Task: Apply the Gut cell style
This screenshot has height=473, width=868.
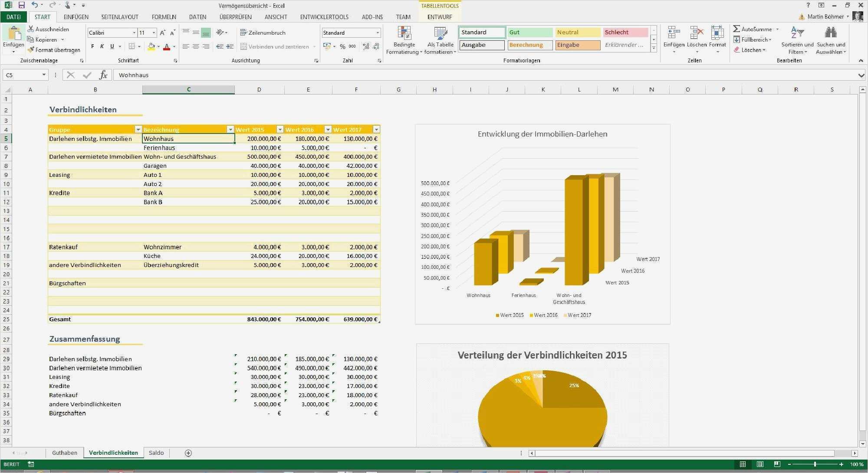Action: pos(530,32)
